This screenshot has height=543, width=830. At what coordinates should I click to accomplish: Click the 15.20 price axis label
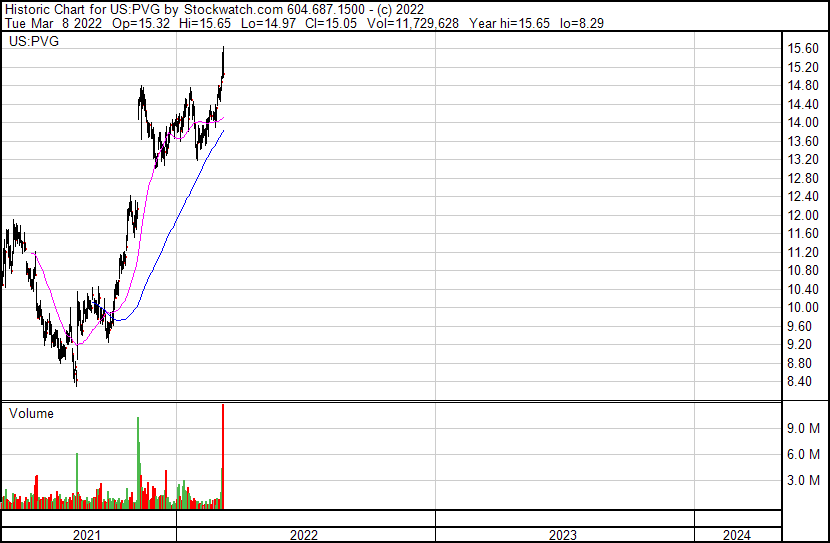tap(803, 67)
